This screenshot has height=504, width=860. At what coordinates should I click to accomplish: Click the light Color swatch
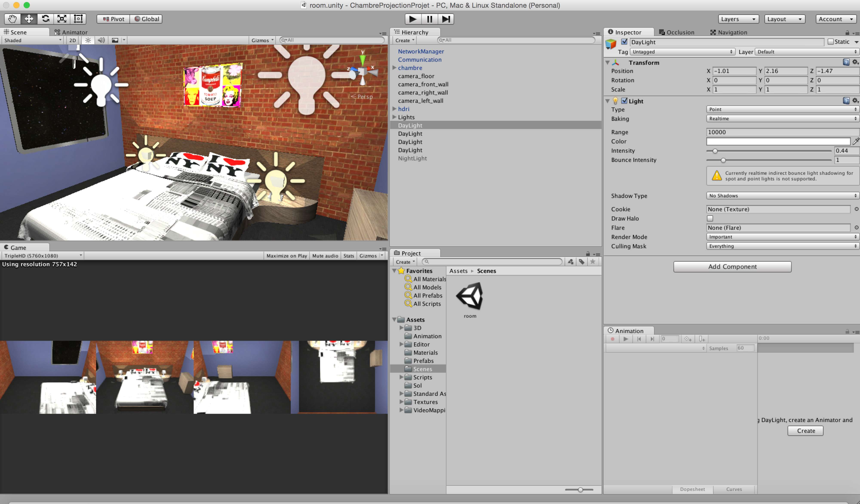(x=778, y=141)
